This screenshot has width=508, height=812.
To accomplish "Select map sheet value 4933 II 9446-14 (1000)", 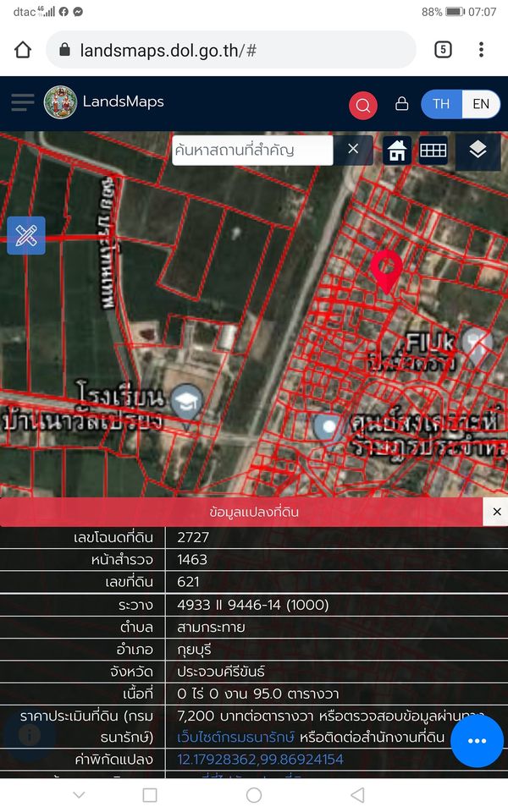I will pyautogui.click(x=253, y=605).
